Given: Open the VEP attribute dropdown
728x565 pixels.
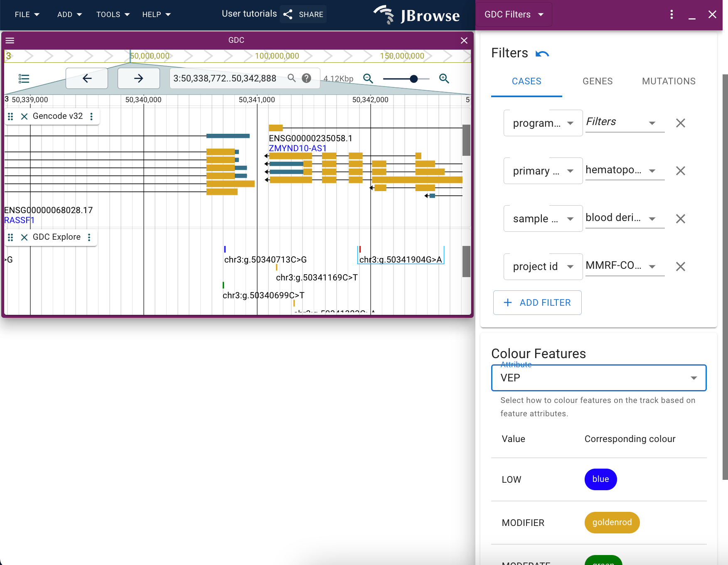Looking at the screenshot, I should (599, 378).
